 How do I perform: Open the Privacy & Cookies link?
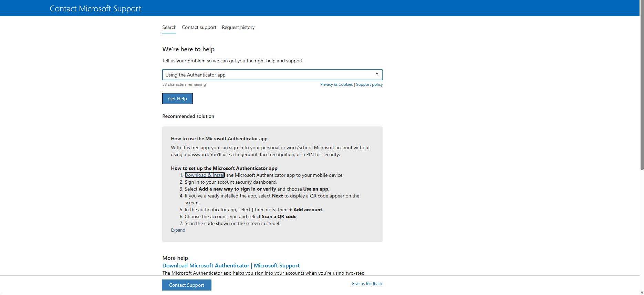click(x=336, y=84)
